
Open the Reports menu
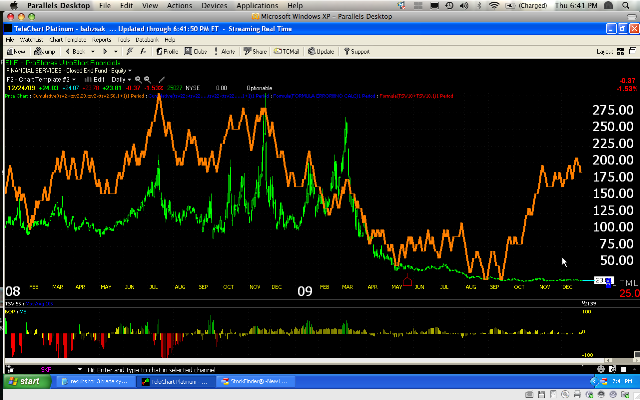[101, 40]
